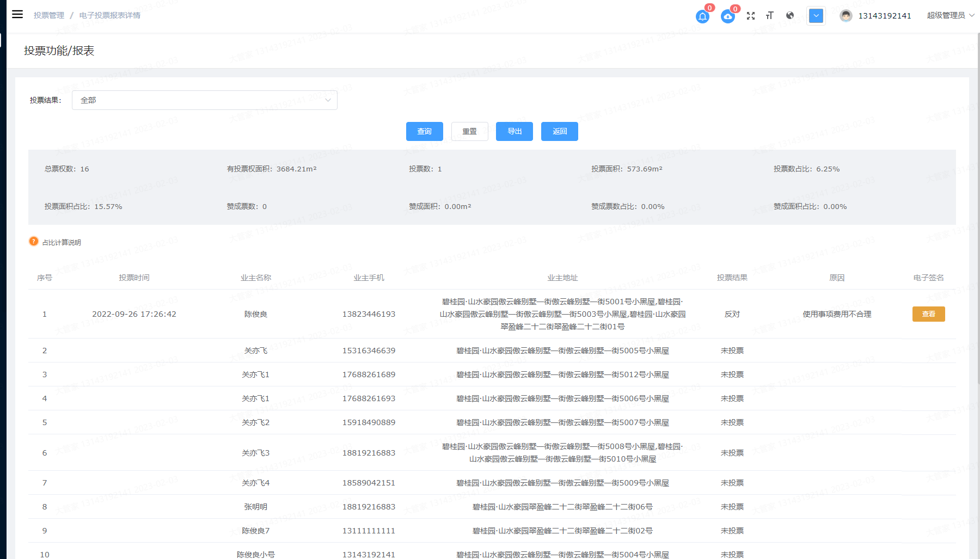This screenshot has width=980, height=559.
Task: Open the language globe icon
Action: pos(790,16)
